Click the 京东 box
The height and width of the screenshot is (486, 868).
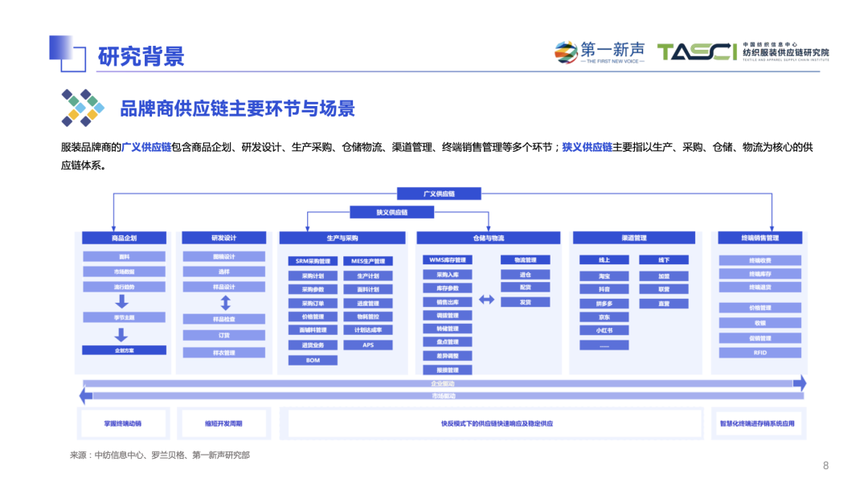click(x=604, y=317)
